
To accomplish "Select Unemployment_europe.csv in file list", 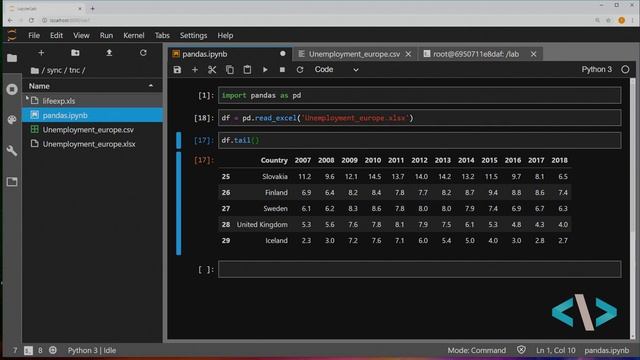I will (93, 129).
